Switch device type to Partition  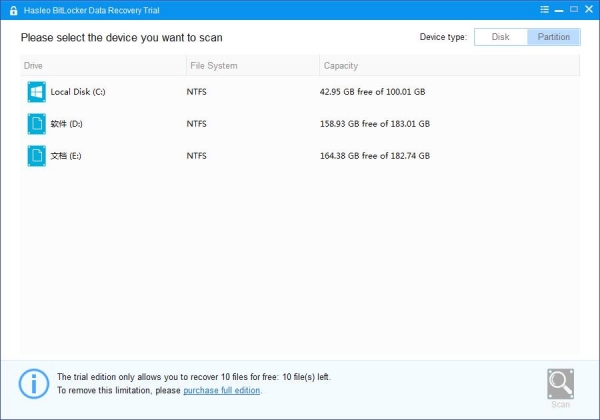[554, 37]
